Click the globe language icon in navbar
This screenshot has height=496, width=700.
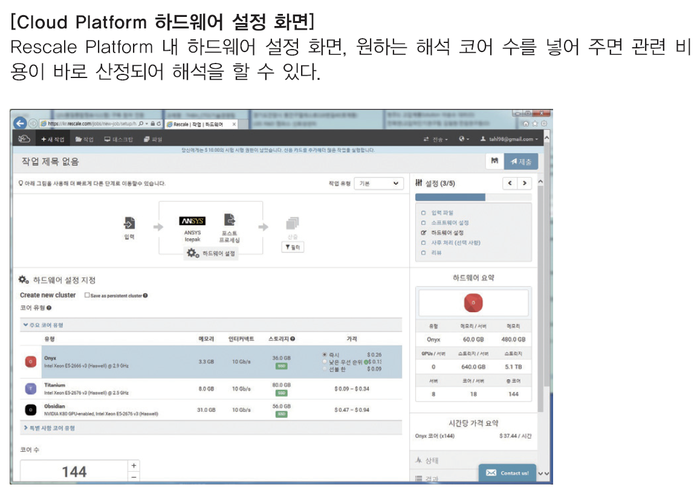[x=462, y=139]
